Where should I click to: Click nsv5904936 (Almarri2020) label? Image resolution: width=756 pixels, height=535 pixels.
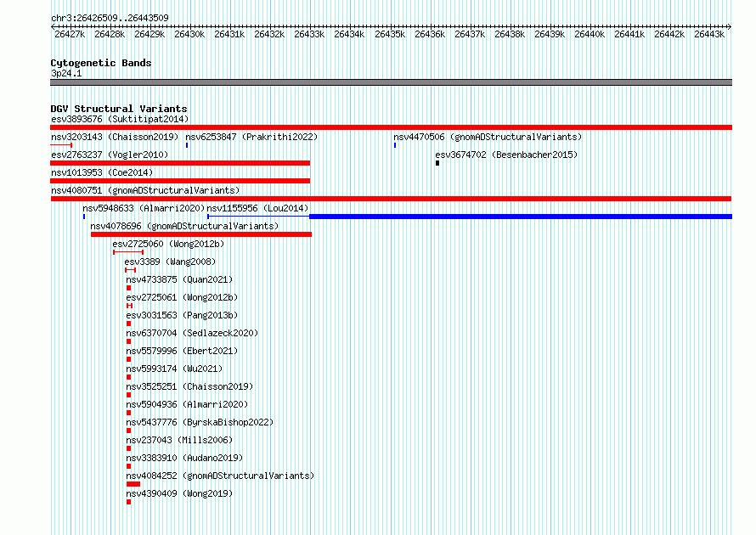[x=187, y=404]
